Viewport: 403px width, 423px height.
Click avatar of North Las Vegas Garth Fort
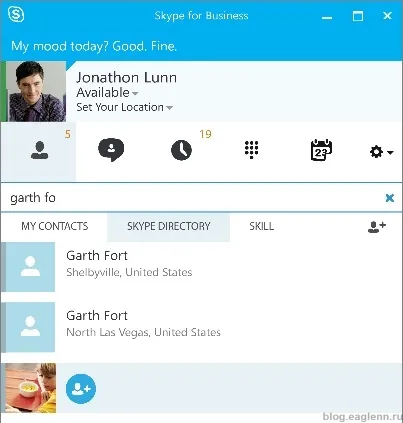(x=30, y=327)
